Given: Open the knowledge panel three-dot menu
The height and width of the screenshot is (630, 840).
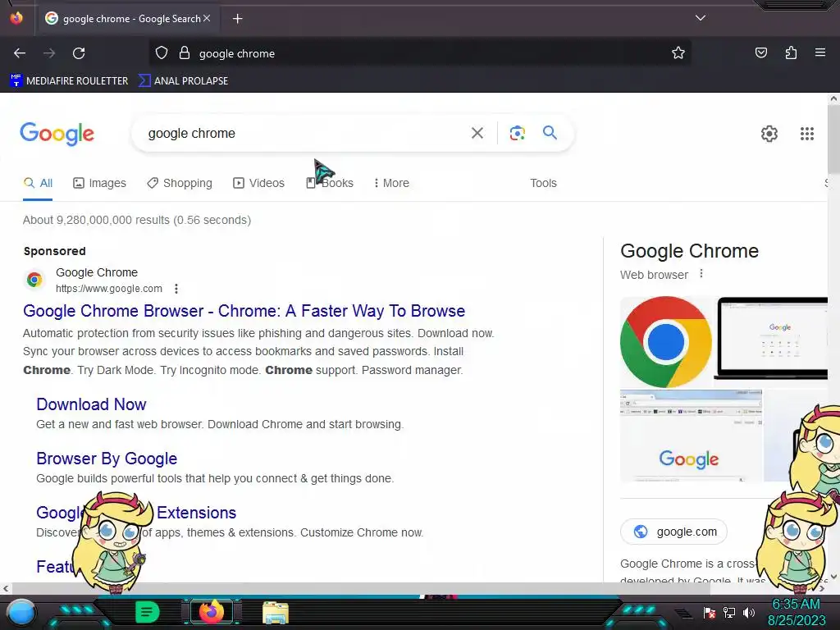Looking at the screenshot, I should [x=701, y=274].
